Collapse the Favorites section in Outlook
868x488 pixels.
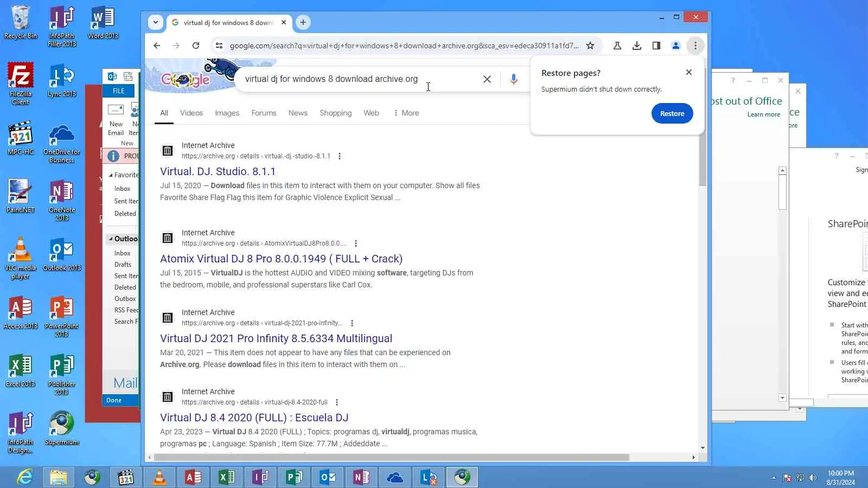[x=111, y=175]
